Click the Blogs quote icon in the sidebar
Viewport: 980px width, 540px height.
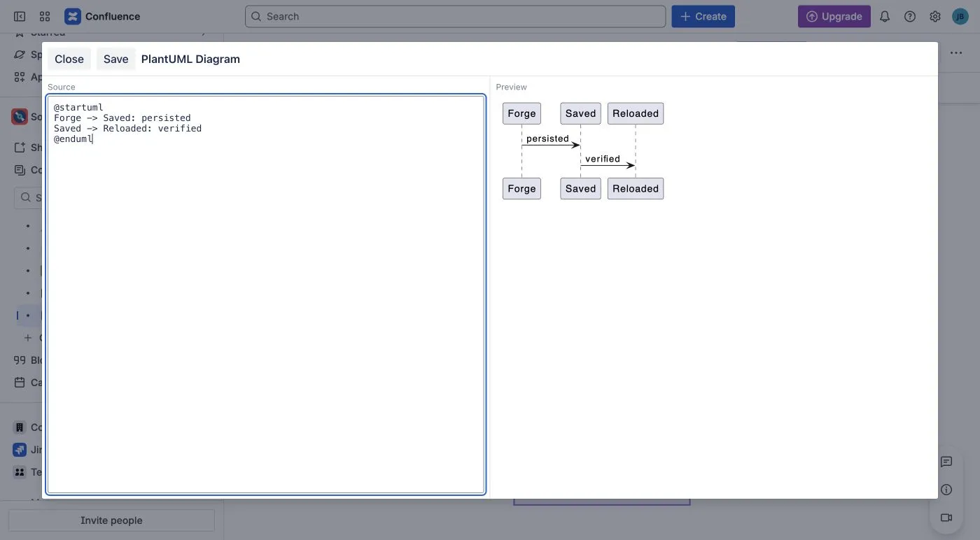coord(20,360)
